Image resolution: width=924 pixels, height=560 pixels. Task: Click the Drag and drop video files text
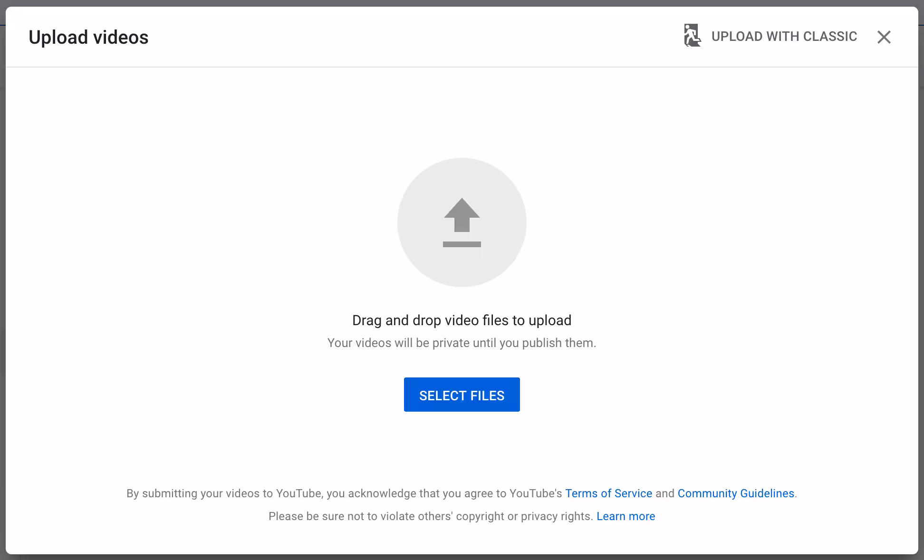pos(462,320)
